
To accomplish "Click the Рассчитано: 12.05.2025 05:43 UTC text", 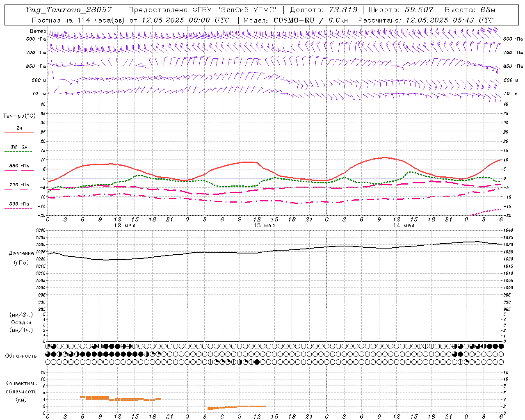I will (426, 20).
